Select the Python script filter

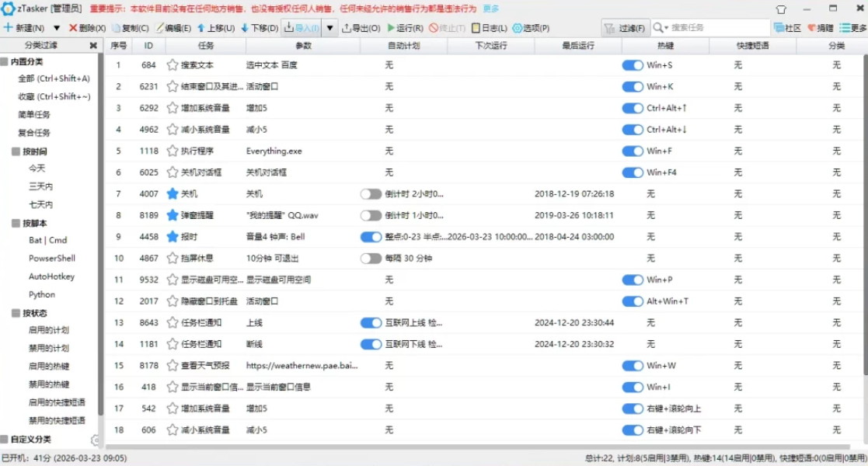(x=42, y=294)
